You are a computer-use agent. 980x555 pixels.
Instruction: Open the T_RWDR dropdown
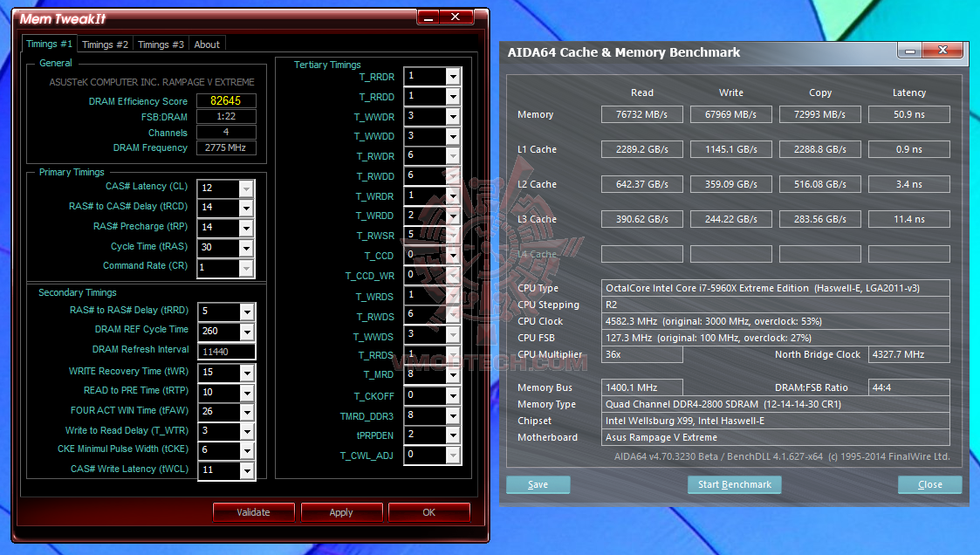point(453,155)
